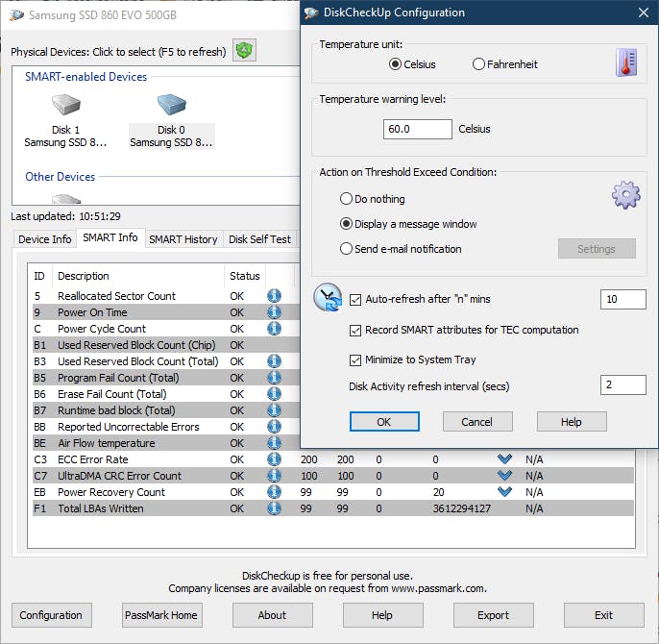
Task: Click info icon for ECC Error Rate
Action: tap(274, 459)
